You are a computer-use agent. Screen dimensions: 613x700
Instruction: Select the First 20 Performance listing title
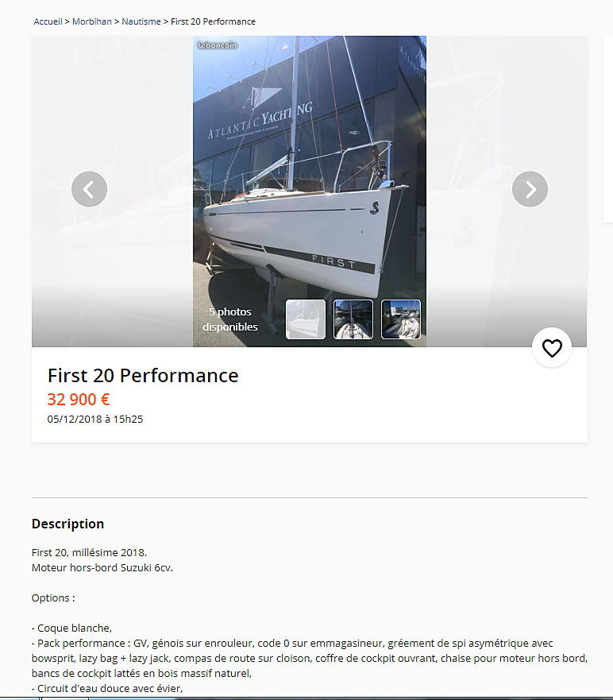(143, 376)
